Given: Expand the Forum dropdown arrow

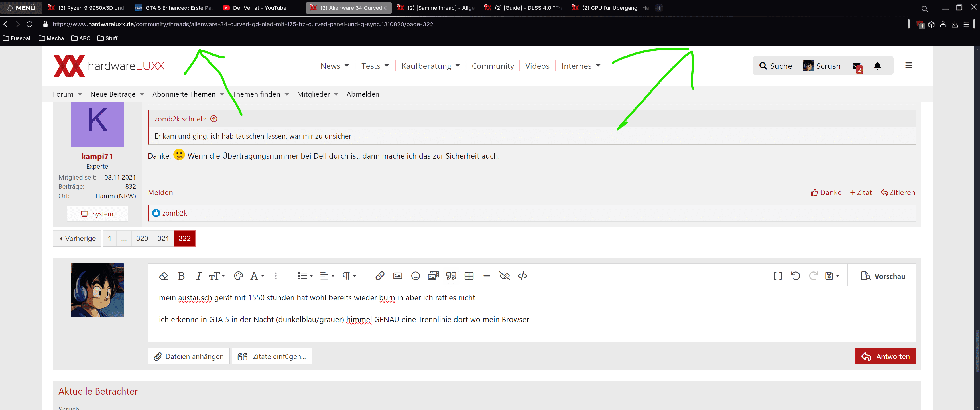Looking at the screenshot, I should point(80,94).
